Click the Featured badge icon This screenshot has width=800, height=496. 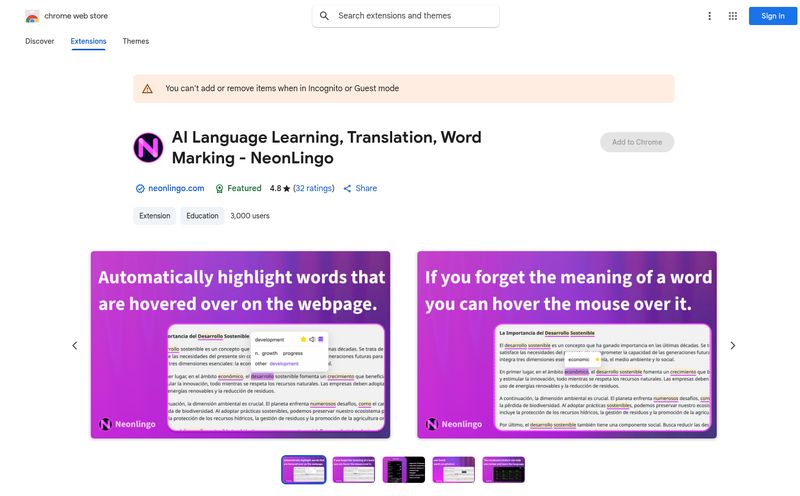[x=219, y=189]
